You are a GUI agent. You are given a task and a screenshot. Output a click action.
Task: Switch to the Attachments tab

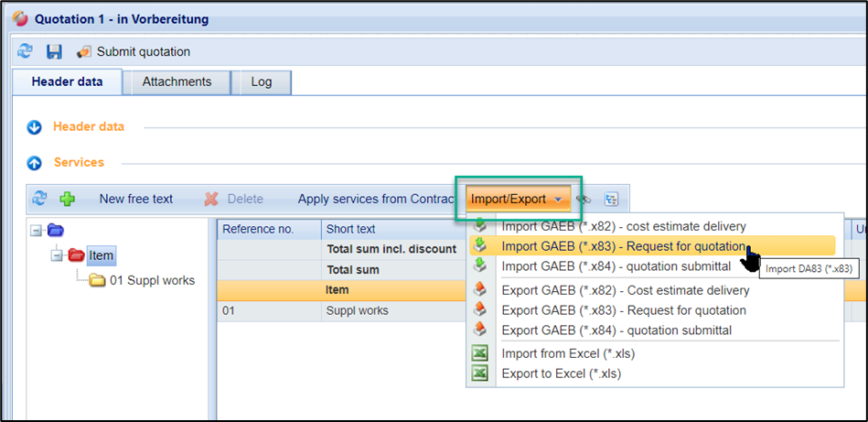click(177, 81)
